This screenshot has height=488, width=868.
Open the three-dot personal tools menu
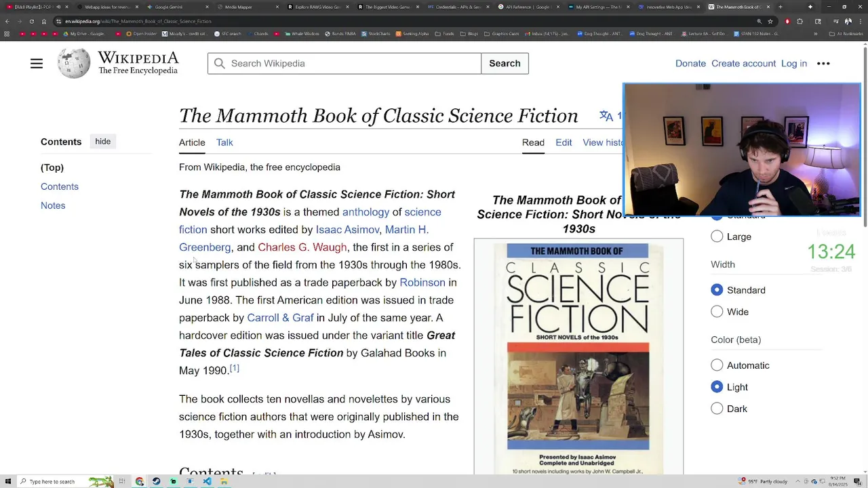[823, 64]
